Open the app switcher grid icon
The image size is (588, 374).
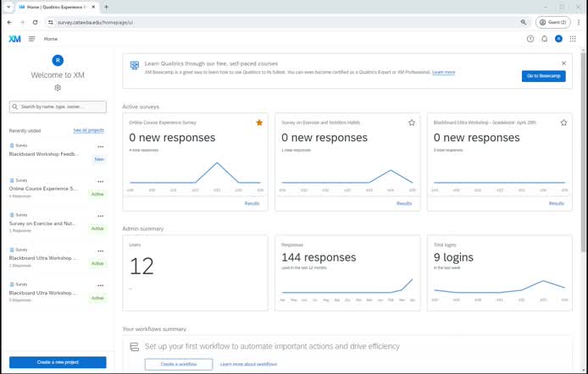click(573, 39)
